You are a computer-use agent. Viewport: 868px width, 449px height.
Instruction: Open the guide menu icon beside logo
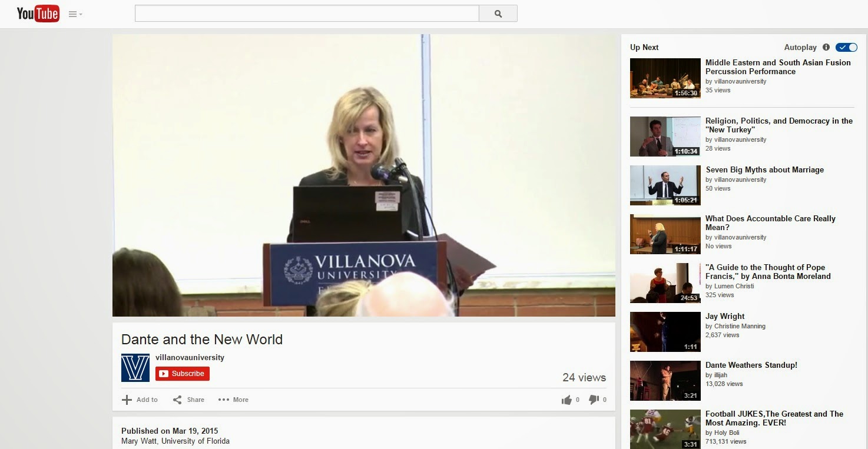pos(75,14)
